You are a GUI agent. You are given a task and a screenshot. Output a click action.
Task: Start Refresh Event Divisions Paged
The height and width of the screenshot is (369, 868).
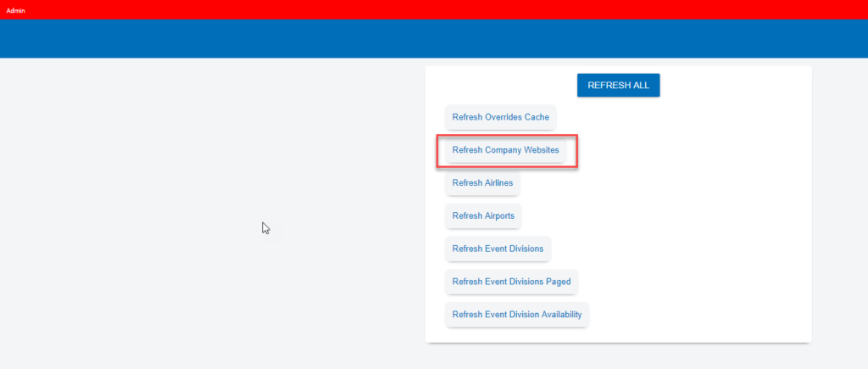[x=511, y=282]
